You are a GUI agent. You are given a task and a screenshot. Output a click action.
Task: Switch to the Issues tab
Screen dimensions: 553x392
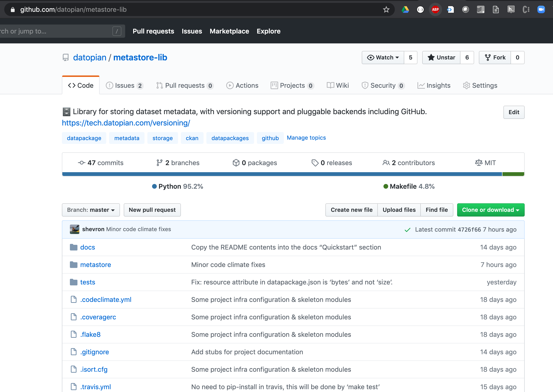click(x=124, y=85)
